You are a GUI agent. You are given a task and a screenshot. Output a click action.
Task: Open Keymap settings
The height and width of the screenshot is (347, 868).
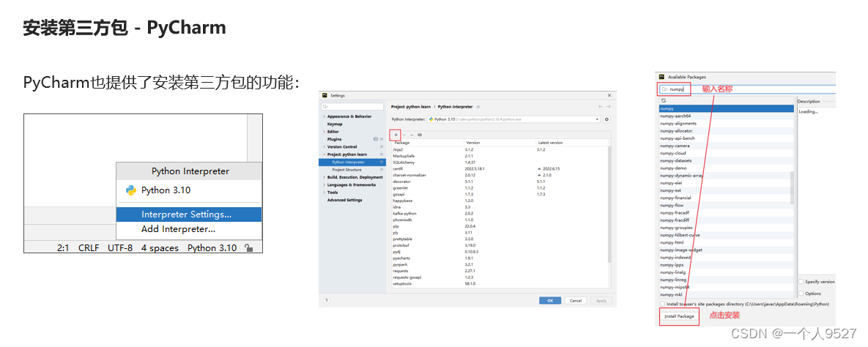tap(335, 124)
